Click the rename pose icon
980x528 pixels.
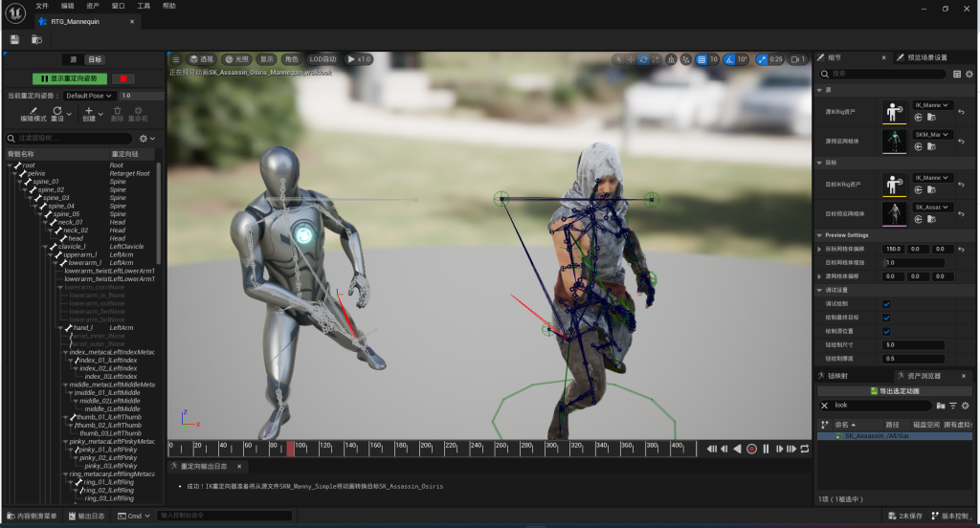pos(138,111)
